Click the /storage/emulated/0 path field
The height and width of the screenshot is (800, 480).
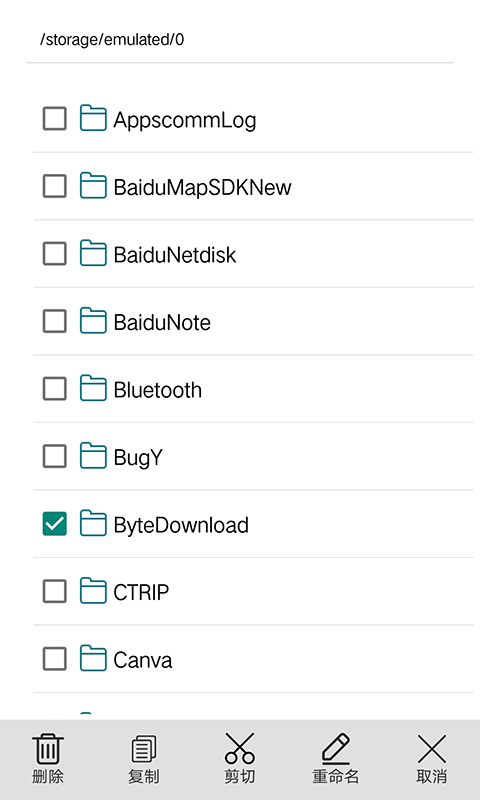click(x=240, y=40)
